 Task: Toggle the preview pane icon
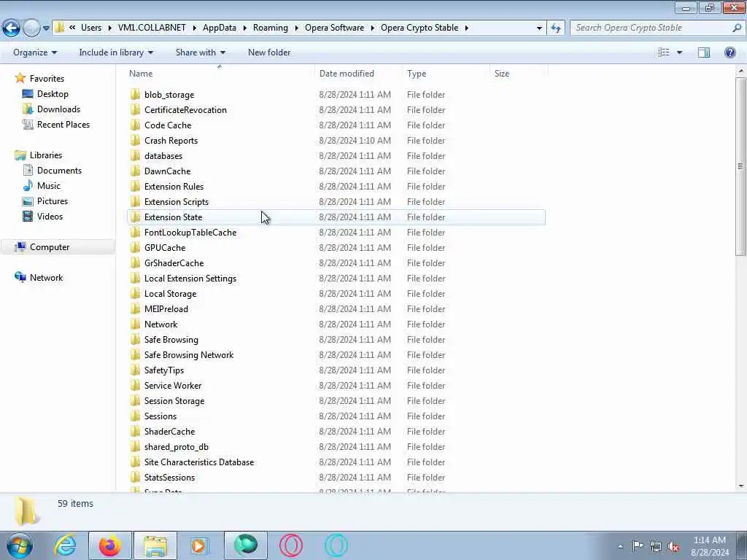pos(704,52)
